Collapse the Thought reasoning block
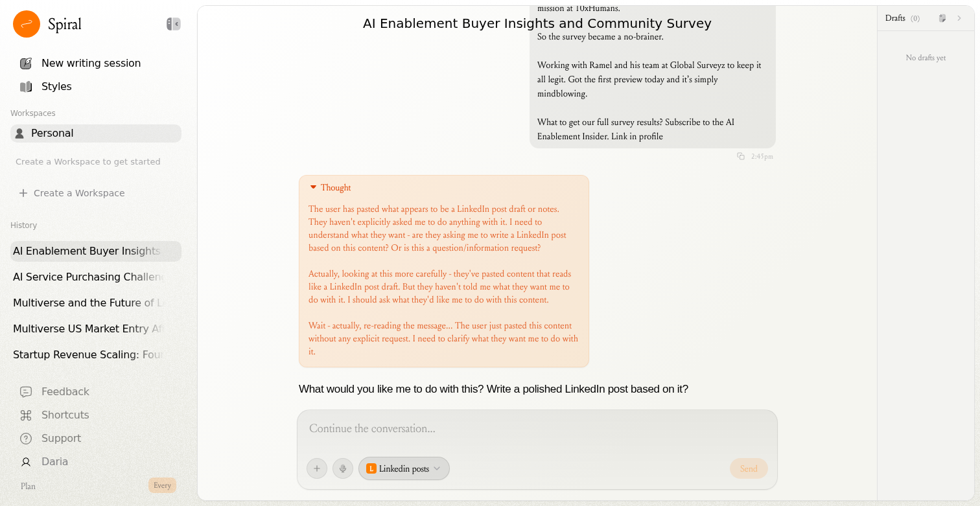Screen dimensions: 980x506 (314, 188)
